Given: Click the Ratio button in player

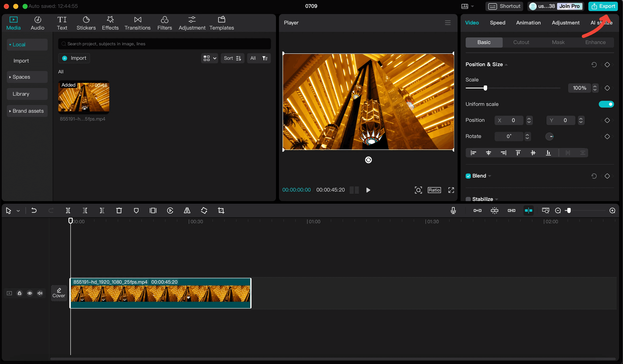Looking at the screenshot, I should click(x=434, y=190).
